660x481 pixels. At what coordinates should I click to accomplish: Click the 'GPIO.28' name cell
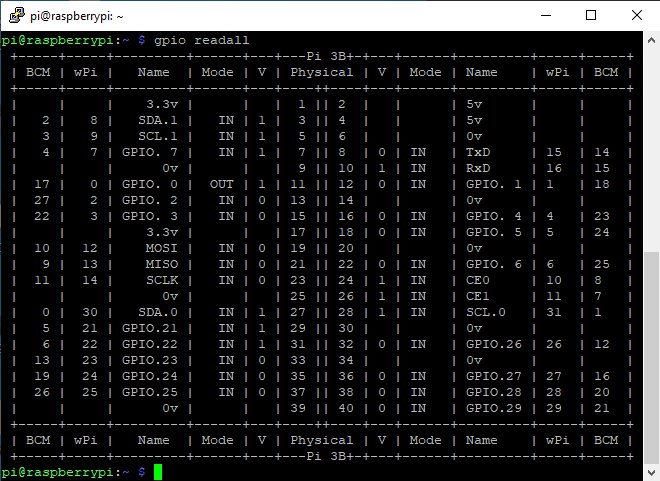point(494,392)
